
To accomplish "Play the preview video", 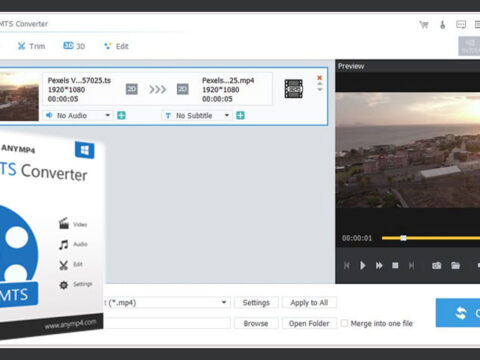I will [363, 266].
